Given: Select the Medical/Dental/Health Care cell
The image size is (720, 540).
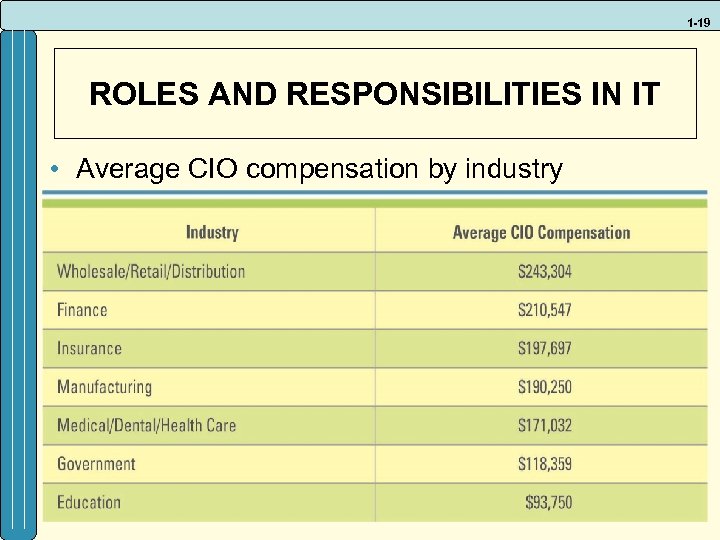Looking at the screenshot, I should point(146,425).
